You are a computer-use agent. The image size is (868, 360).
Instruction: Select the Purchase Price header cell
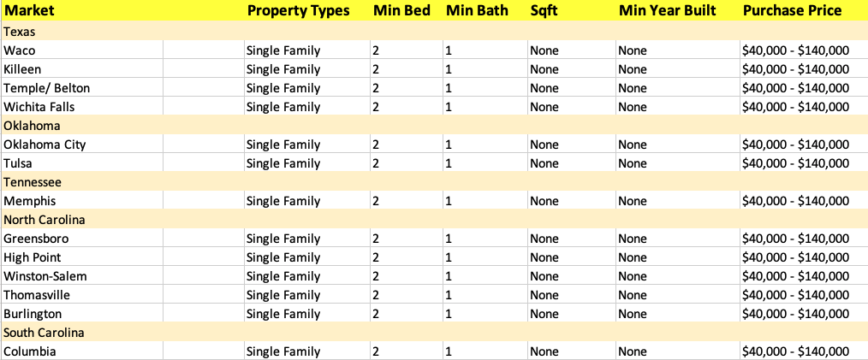click(804, 10)
